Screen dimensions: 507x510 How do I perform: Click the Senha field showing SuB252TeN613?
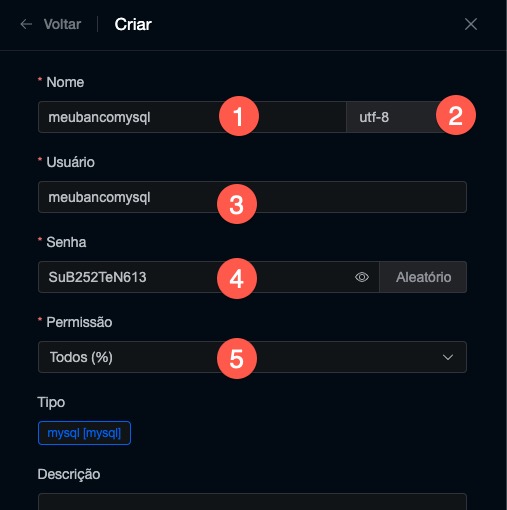208,277
